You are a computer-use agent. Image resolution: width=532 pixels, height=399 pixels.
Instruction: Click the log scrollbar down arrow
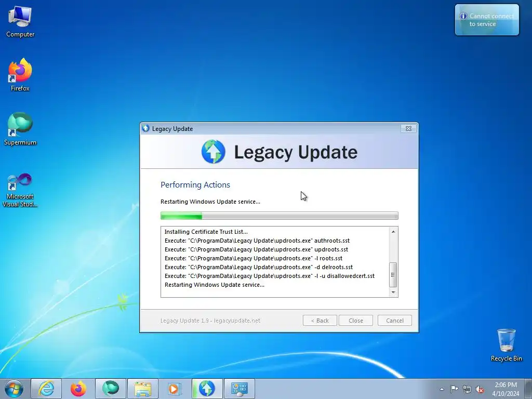[x=393, y=292]
